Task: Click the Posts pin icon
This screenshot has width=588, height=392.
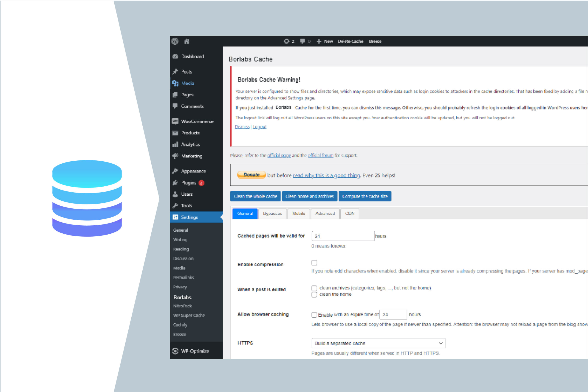Action: [x=175, y=72]
